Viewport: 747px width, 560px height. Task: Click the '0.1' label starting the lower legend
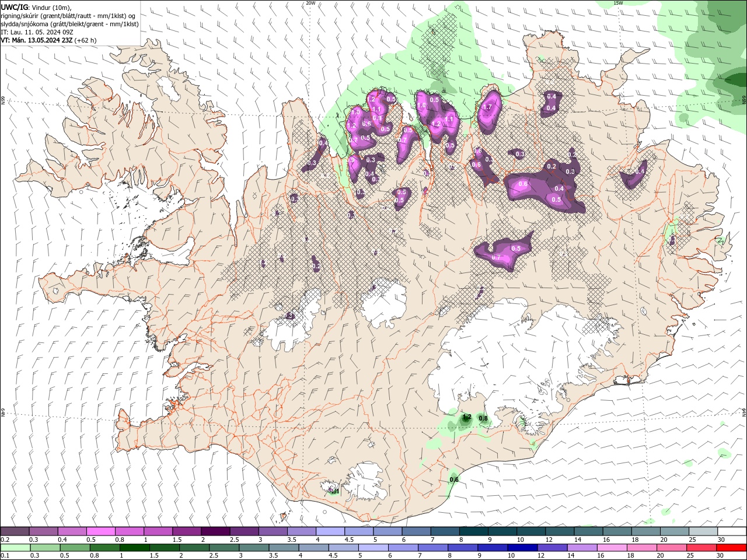click(5, 556)
